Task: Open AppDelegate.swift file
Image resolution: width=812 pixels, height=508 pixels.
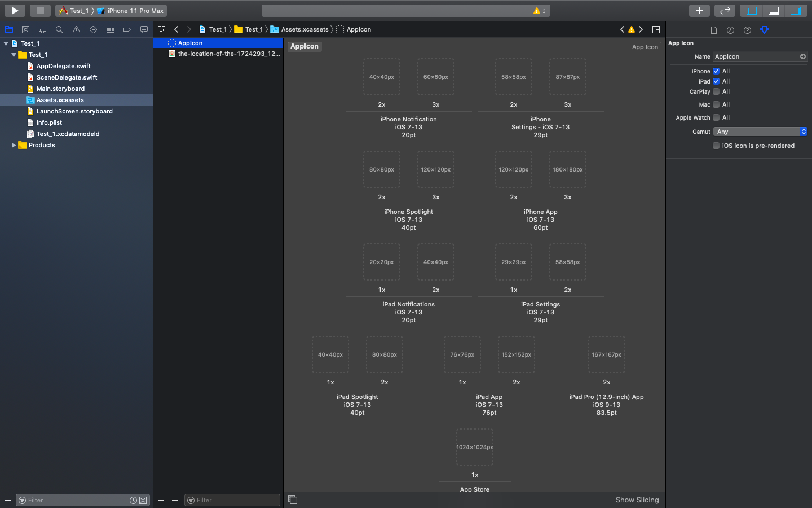Action: 64,66
